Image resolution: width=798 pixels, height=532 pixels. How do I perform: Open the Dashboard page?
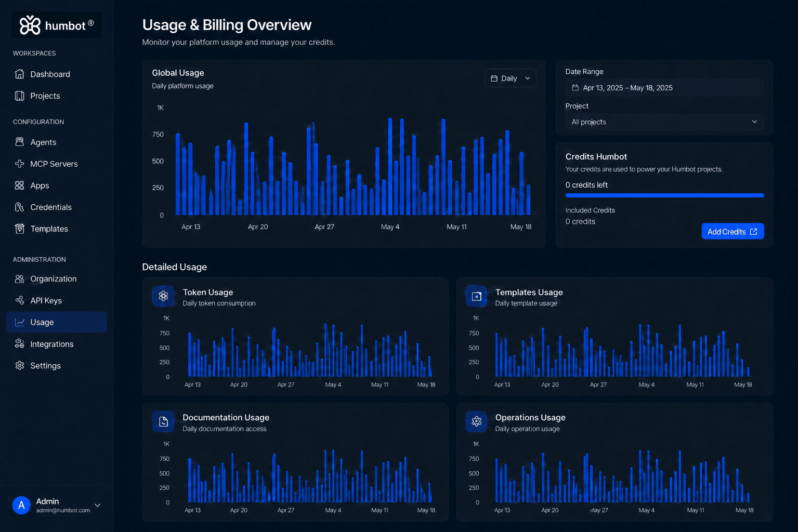click(57, 74)
